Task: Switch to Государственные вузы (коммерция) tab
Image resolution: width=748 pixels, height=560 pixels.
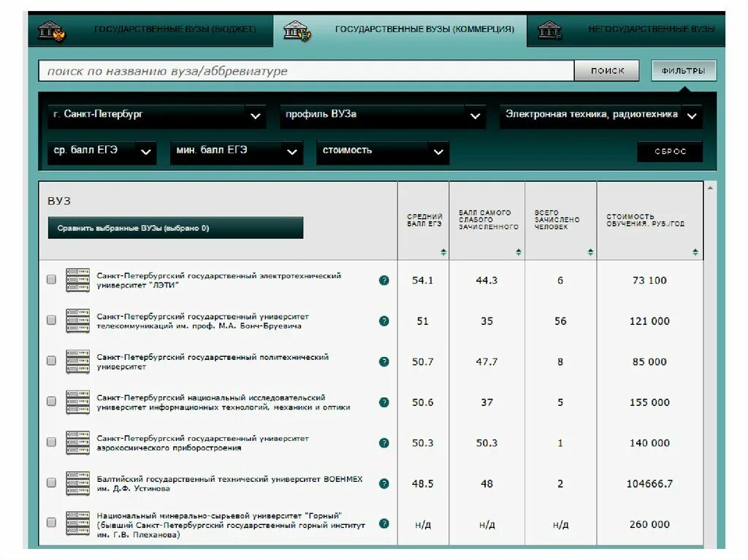Action: point(400,30)
